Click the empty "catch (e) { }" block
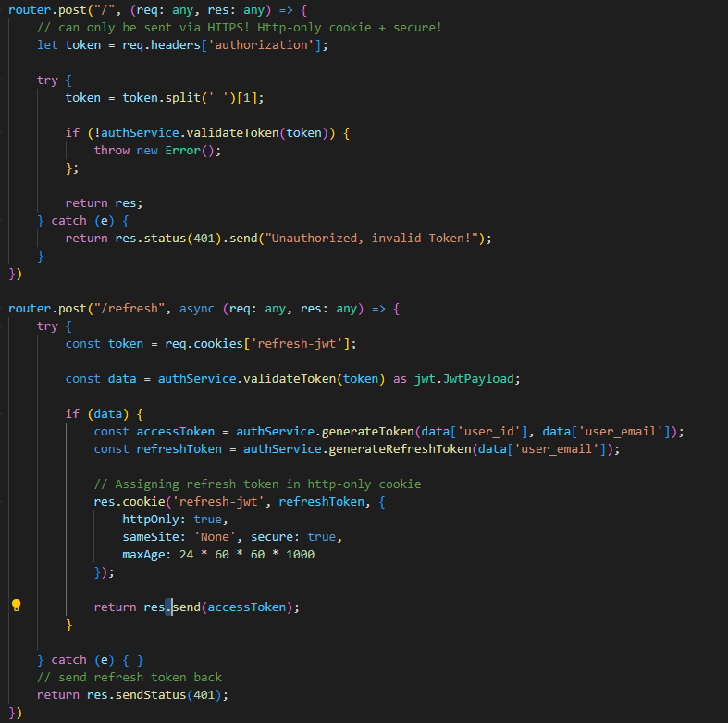The image size is (728, 723). click(90, 660)
